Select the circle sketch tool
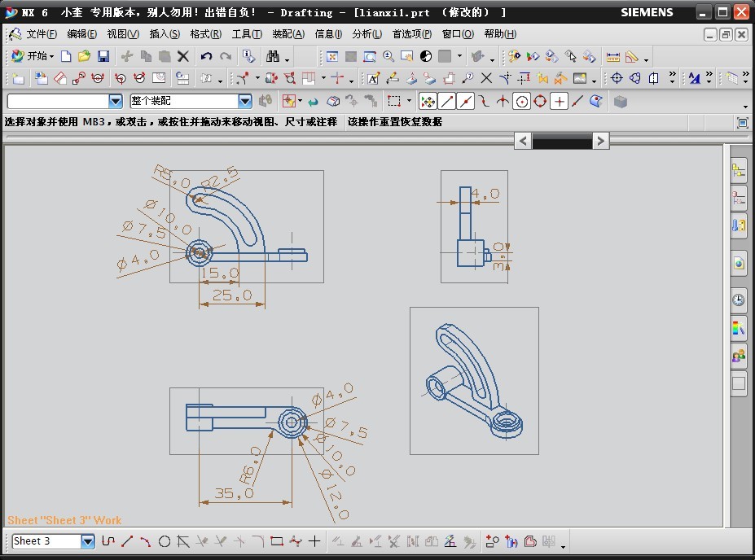Viewport: 755px width, 560px height. (165, 541)
